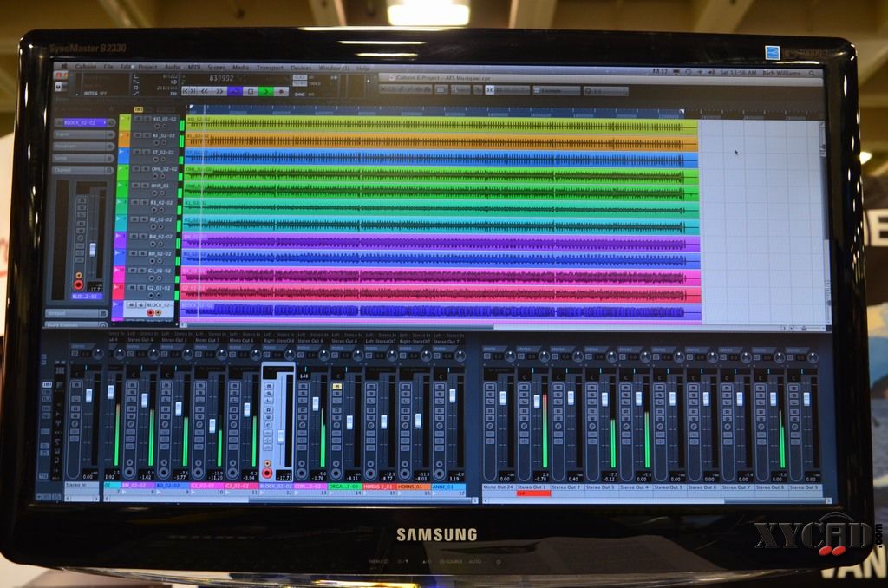Open the Audio menu
This screenshot has height=588, width=888.
click(173, 67)
